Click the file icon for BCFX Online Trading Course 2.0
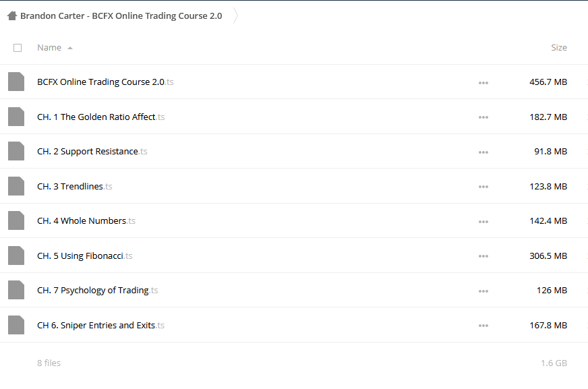 16,82
